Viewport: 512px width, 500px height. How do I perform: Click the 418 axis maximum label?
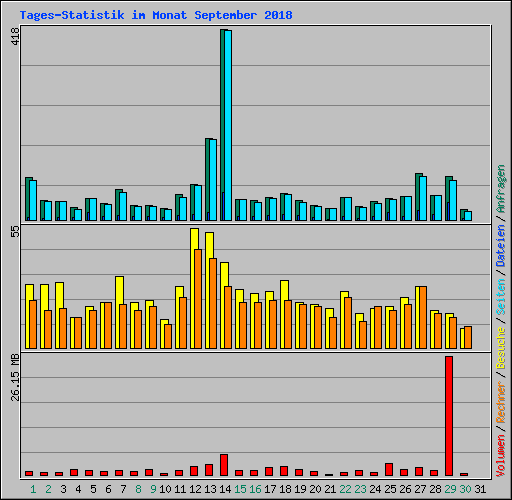(15, 36)
